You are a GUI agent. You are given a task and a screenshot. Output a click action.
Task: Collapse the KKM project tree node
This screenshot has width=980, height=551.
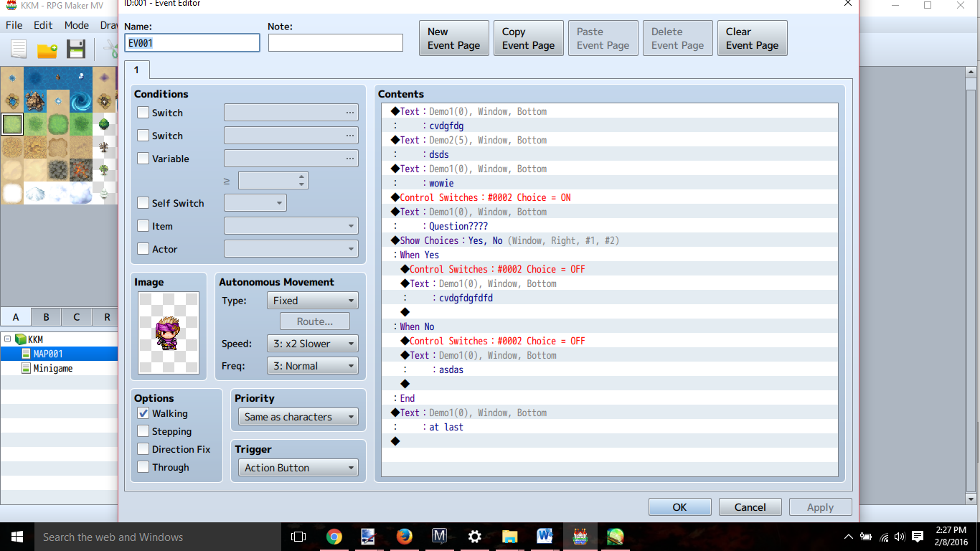click(7, 339)
